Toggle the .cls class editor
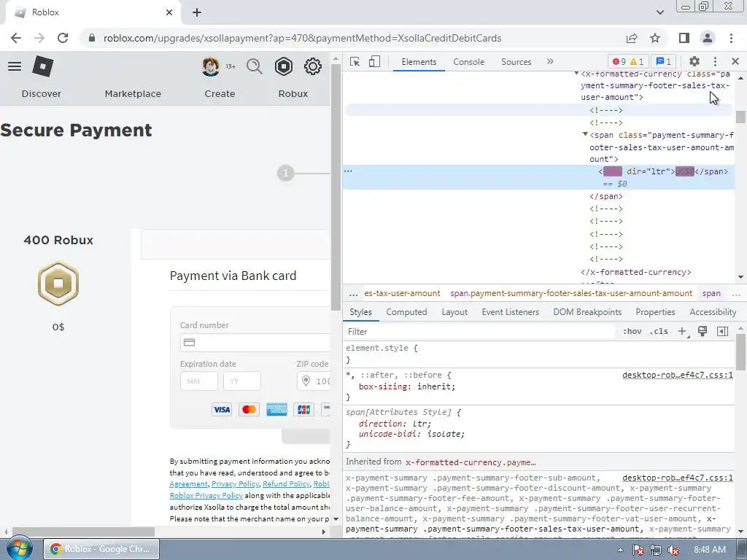The image size is (747, 560). coord(659,332)
